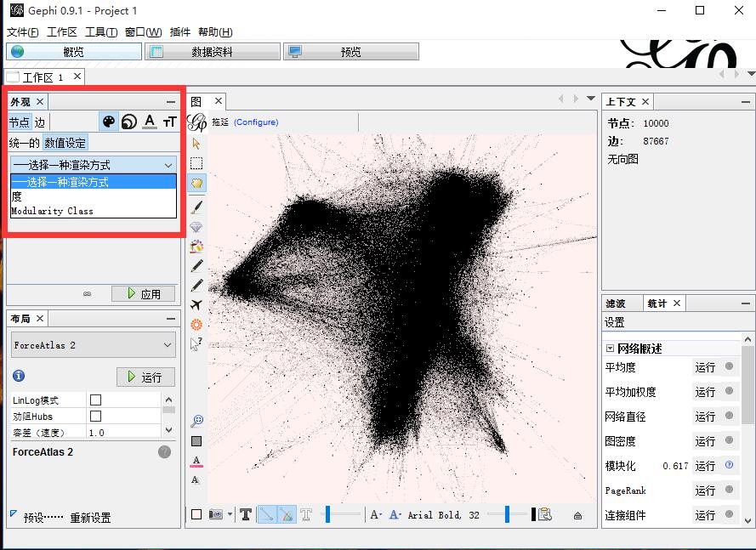Image resolution: width=756 pixels, height=550 pixels.
Task: Run the PageRank statistic
Action: pos(705,490)
